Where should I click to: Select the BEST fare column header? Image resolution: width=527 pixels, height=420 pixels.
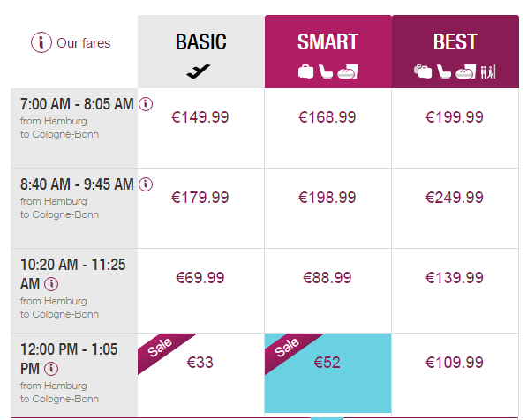coord(455,51)
